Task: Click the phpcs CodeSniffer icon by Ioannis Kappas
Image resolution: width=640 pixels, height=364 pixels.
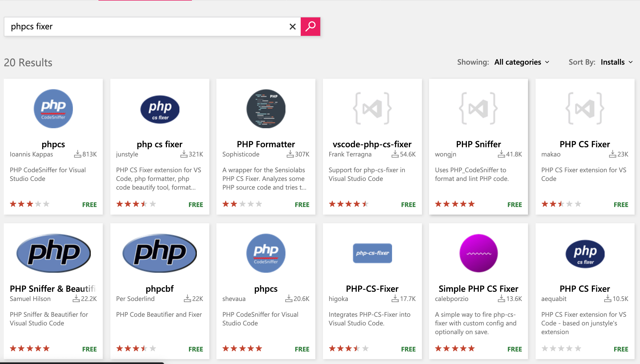Action: (x=53, y=109)
